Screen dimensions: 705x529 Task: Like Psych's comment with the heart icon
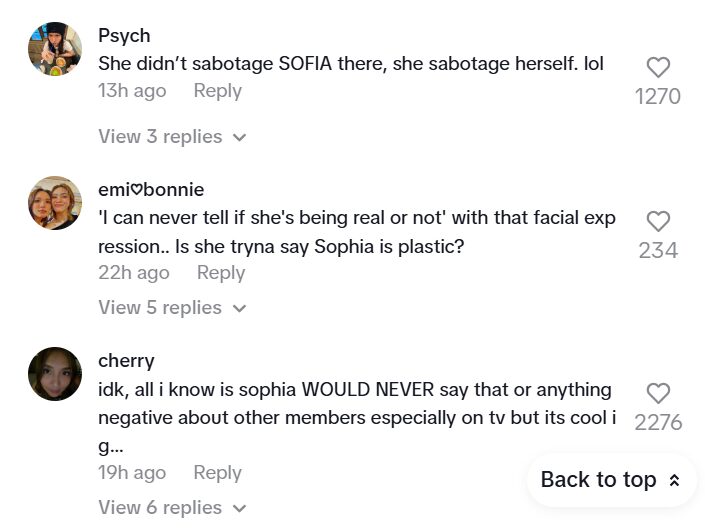657,68
